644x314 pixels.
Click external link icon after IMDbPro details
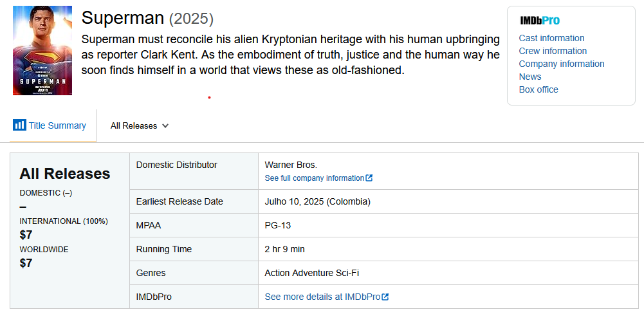coord(385,297)
